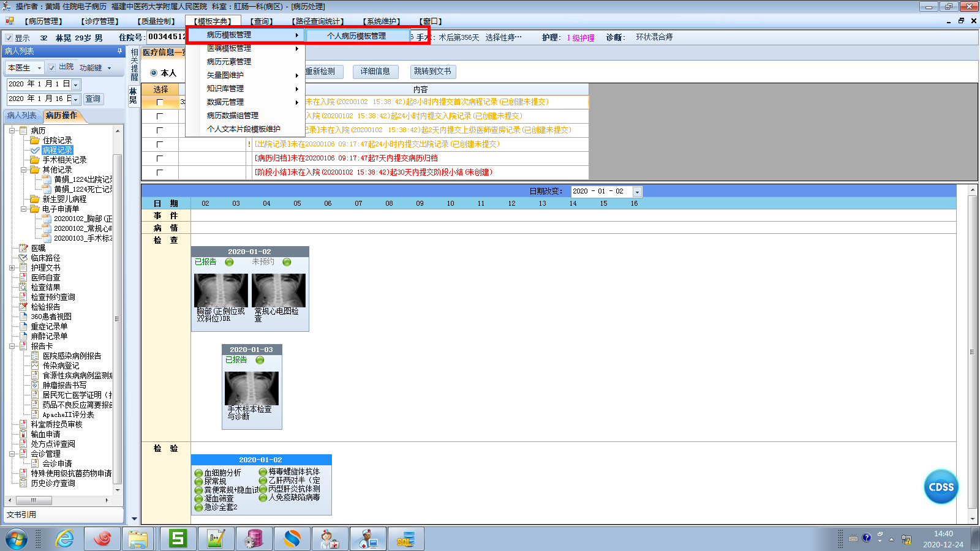This screenshot has height=551, width=980.
Task: Click the icon beside 肿瘤报告书写
Action: (x=35, y=385)
